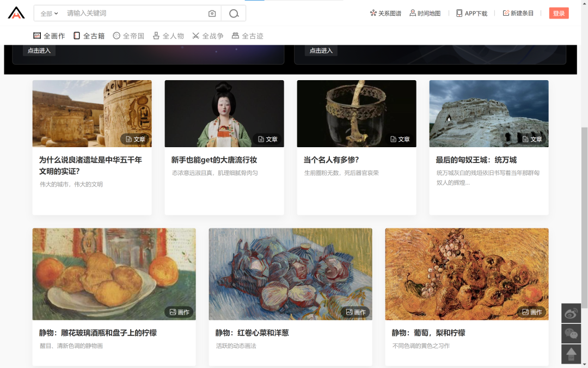This screenshot has width=588, height=368.
Task: Open title 静物:葡萄,梨和柠檬
Action: point(428,333)
